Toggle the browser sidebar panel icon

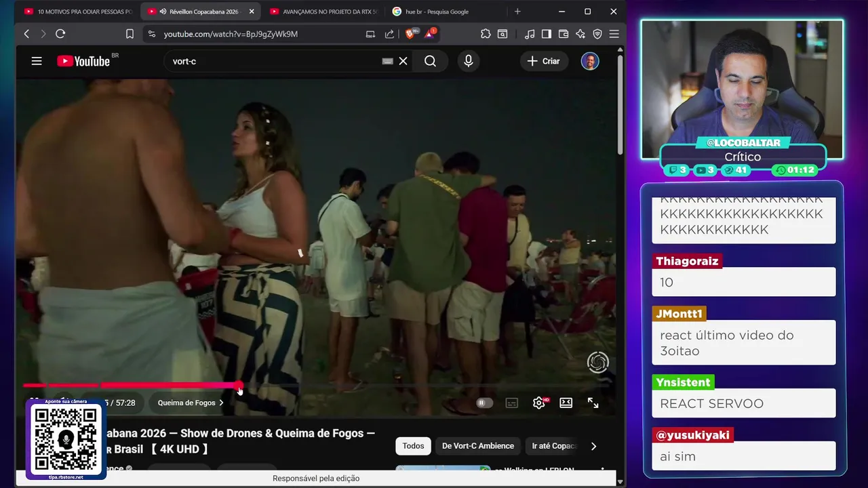click(546, 34)
